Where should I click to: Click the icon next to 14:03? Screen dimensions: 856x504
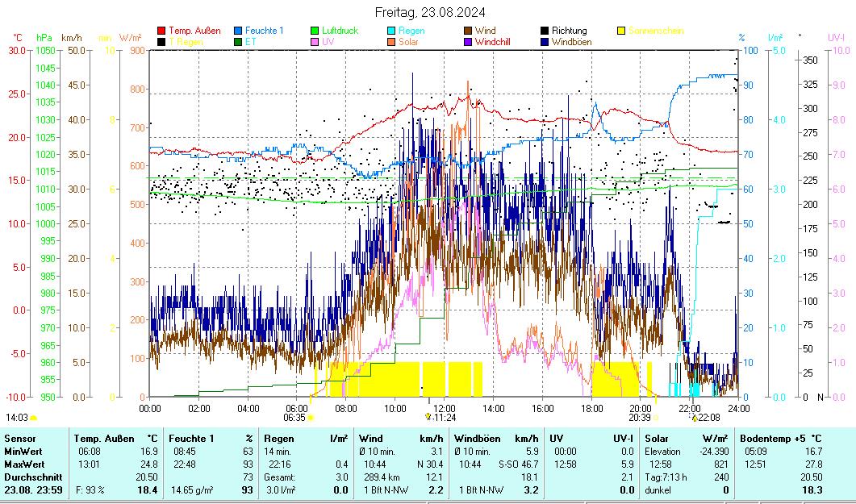(x=34, y=418)
